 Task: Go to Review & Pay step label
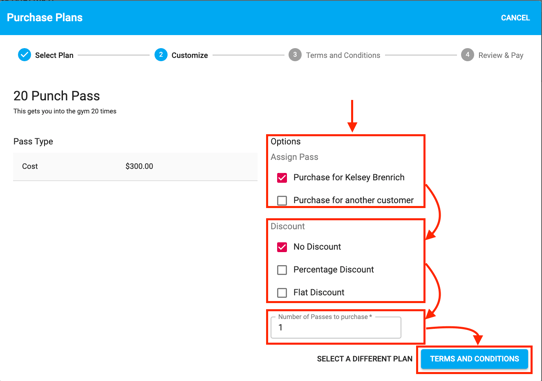pos(501,55)
